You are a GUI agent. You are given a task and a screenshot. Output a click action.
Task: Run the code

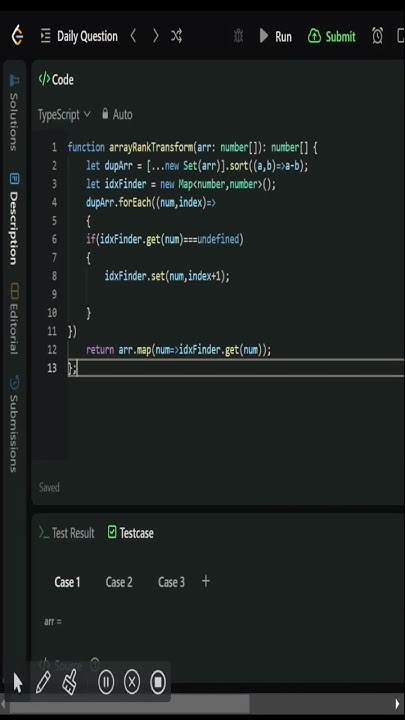pyautogui.click(x=276, y=36)
